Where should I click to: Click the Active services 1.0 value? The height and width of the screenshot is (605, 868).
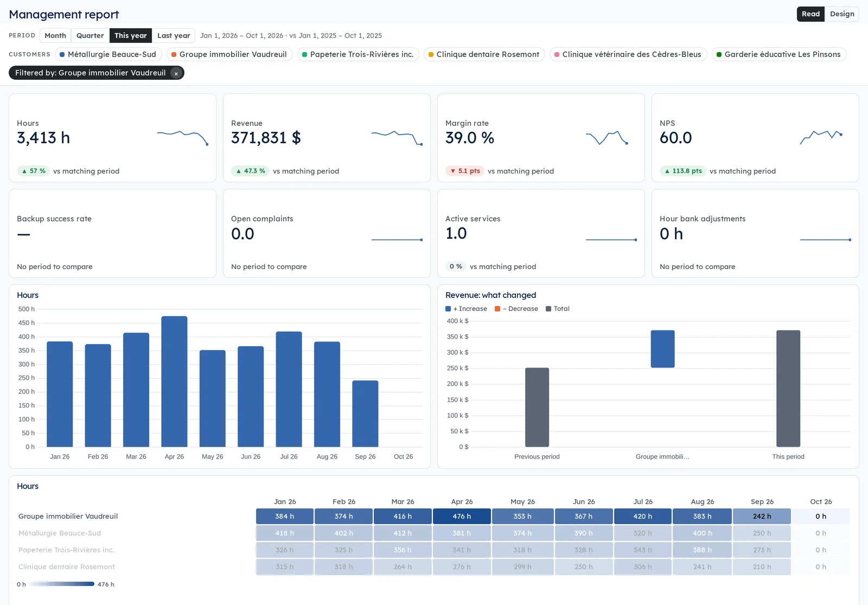pyautogui.click(x=456, y=234)
